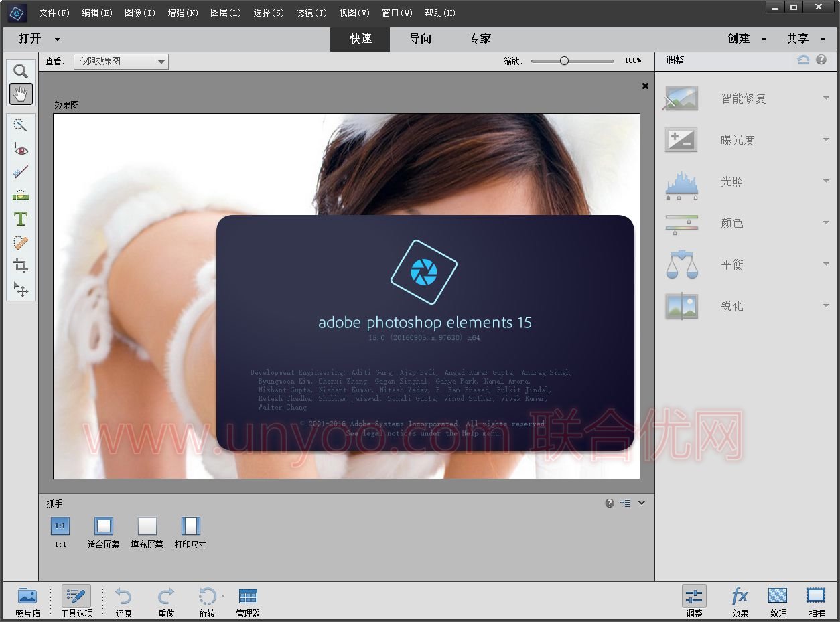Select the Horizontal Type text tool
This screenshot has height=622, width=840.
click(x=21, y=220)
